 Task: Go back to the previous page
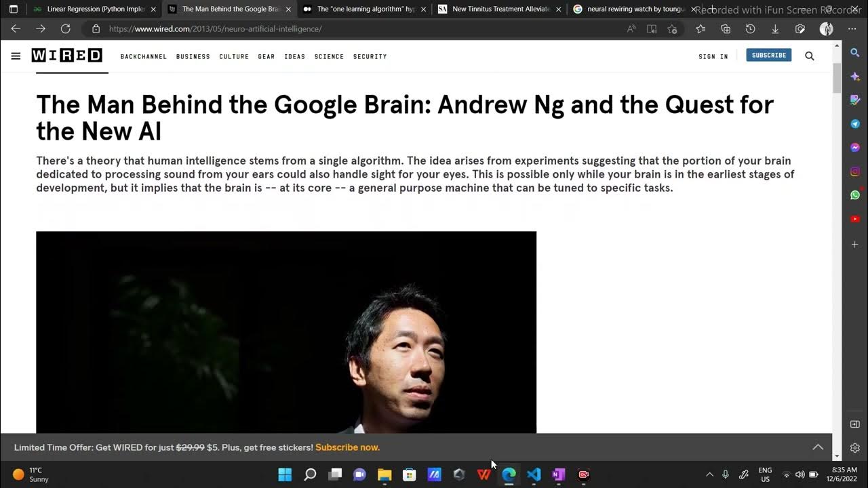coord(16,28)
